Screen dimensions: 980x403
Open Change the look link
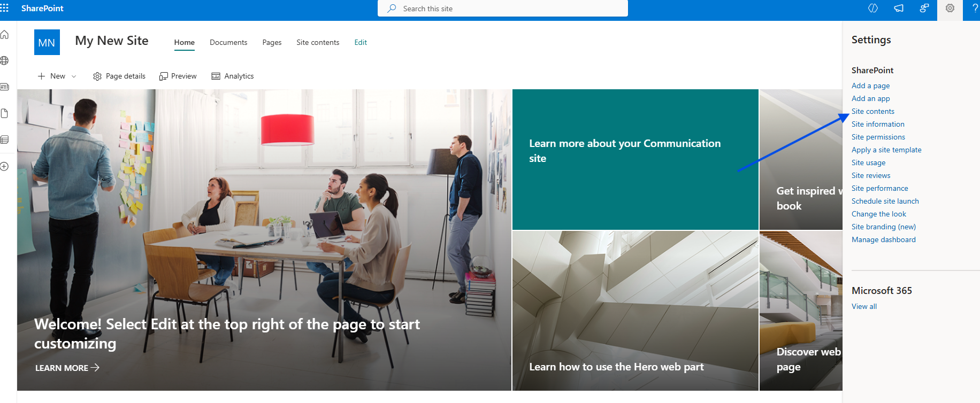click(x=878, y=214)
